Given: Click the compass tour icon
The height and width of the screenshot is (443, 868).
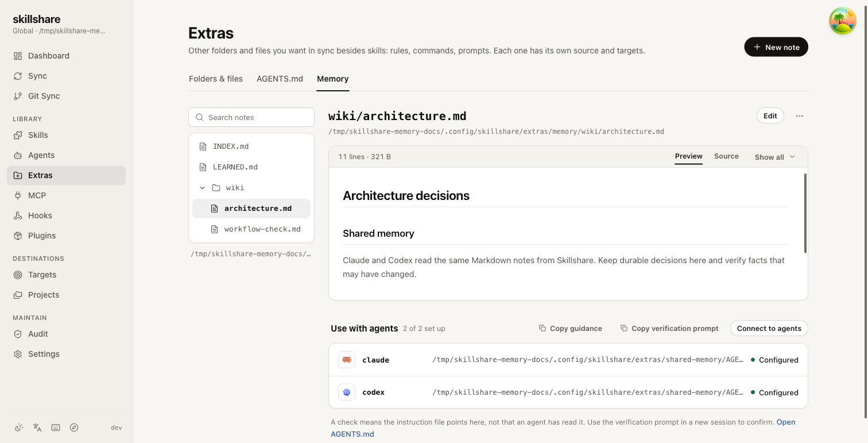Looking at the screenshot, I should coord(74,427).
